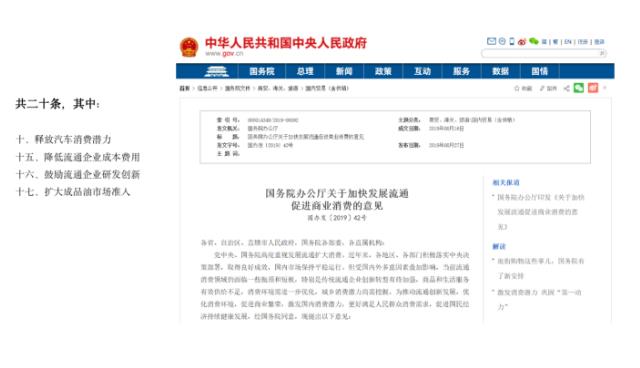Click the document title 国务院办公厅关于加快发展流通

pos(337,193)
